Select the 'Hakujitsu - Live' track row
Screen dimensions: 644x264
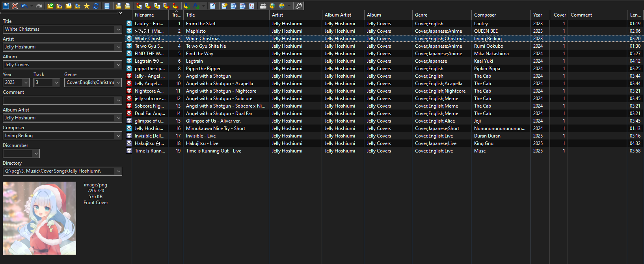point(202,143)
